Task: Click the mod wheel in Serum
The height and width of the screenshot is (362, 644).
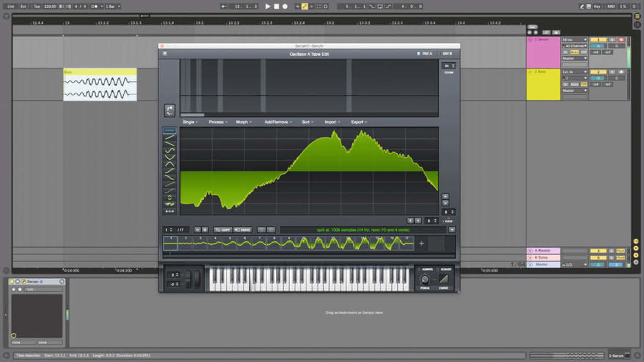Action: 197,279
